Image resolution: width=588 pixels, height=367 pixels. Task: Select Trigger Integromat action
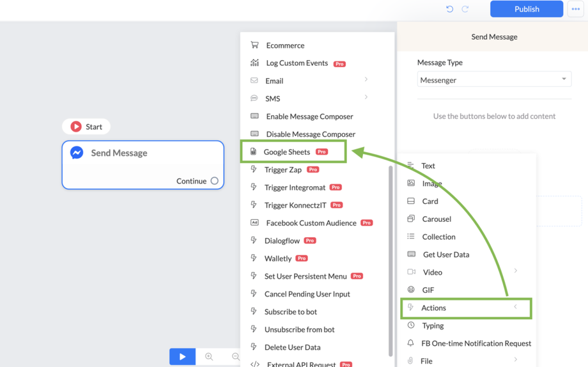pos(296,187)
